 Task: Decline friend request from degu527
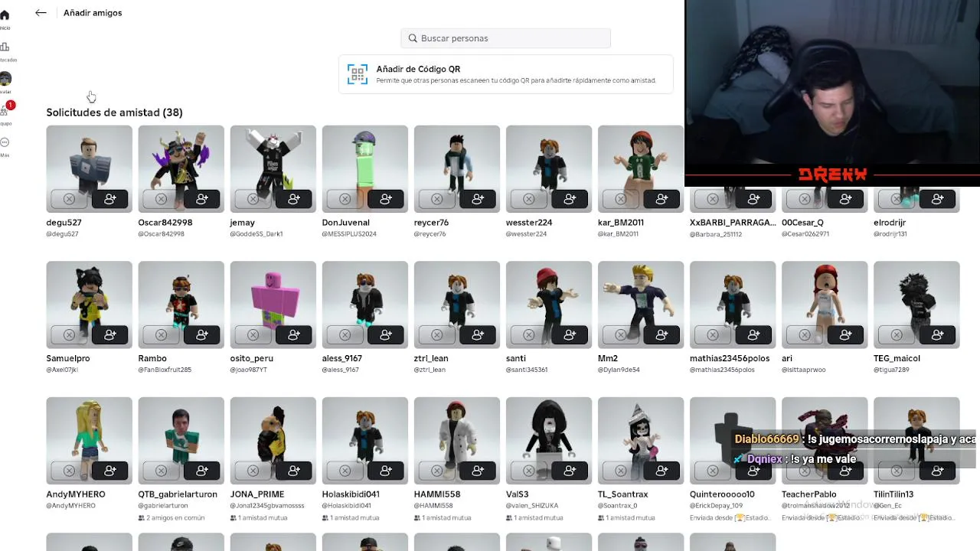(69, 199)
